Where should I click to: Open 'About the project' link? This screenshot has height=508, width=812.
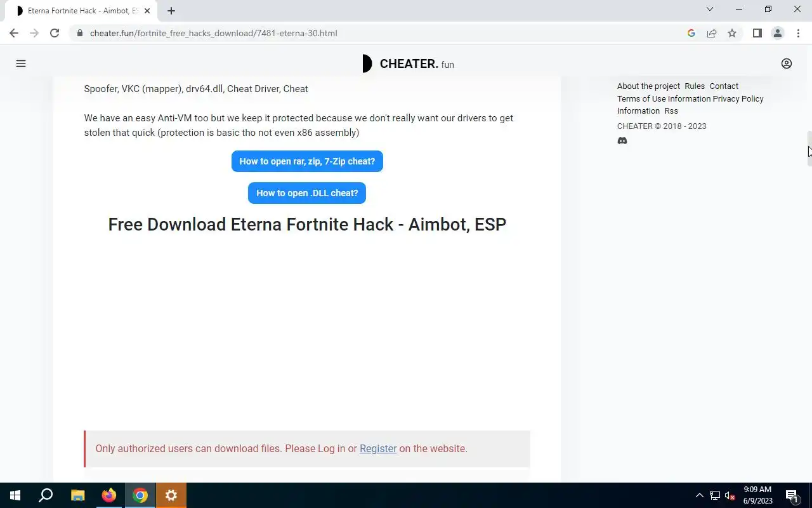[648, 86]
